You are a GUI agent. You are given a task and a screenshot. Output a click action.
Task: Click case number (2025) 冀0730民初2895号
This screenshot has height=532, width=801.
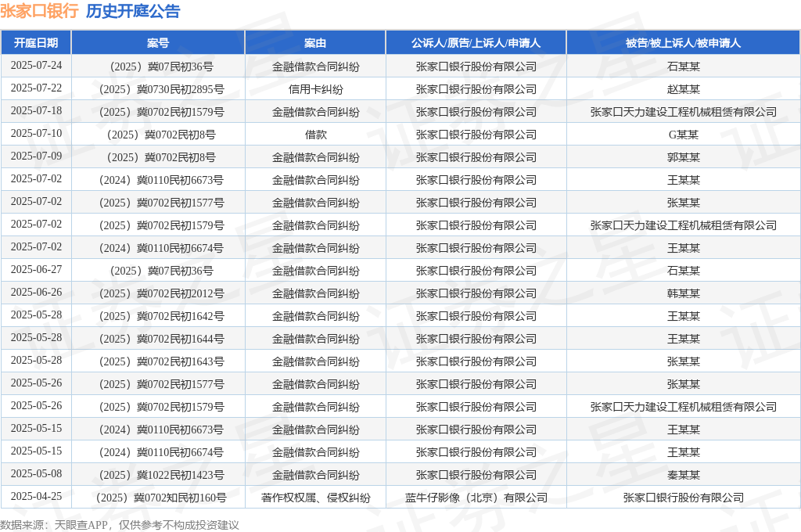click(x=161, y=89)
